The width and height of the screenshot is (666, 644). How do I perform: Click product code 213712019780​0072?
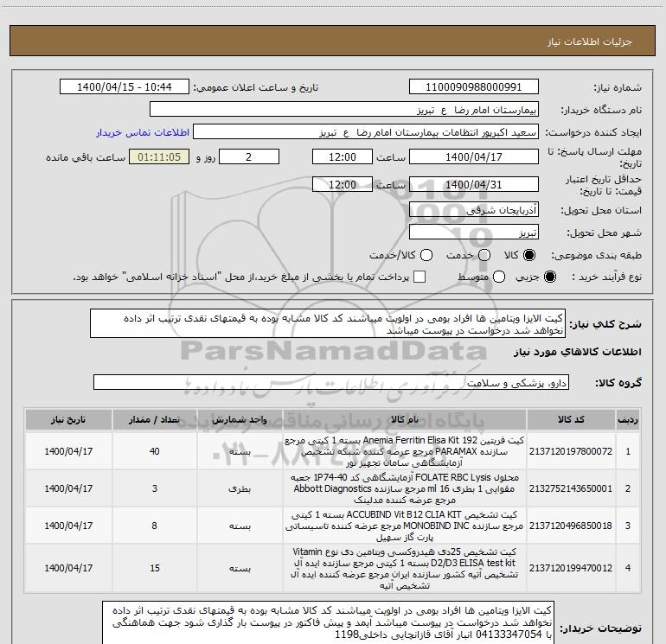point(571,451)
